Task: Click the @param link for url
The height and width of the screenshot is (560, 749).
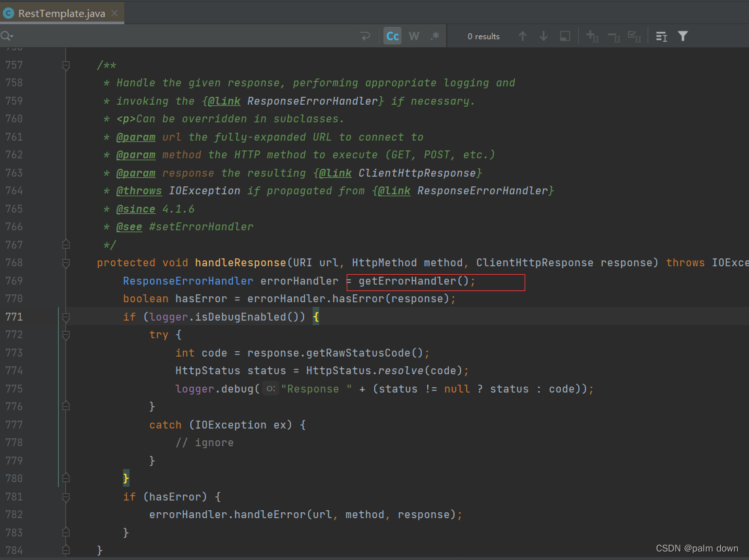Action: pos(135,137)
